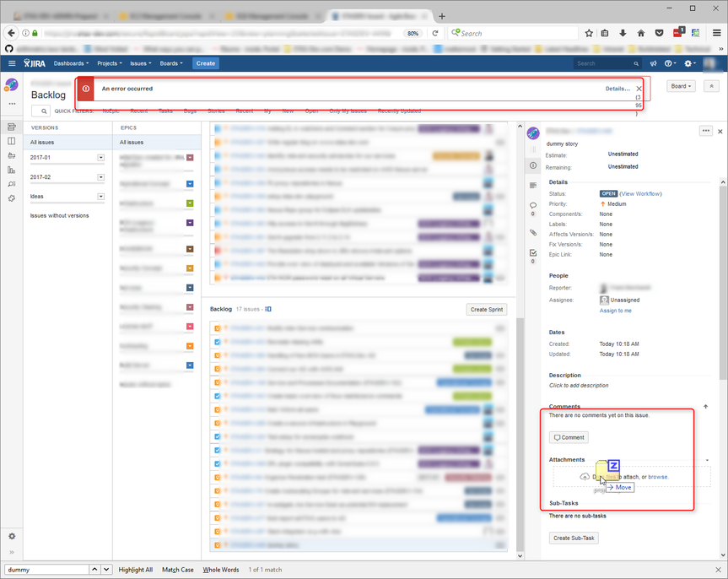Click the green epic color swatch
This screenshot has width=728, height=579.
coord(190,203)
